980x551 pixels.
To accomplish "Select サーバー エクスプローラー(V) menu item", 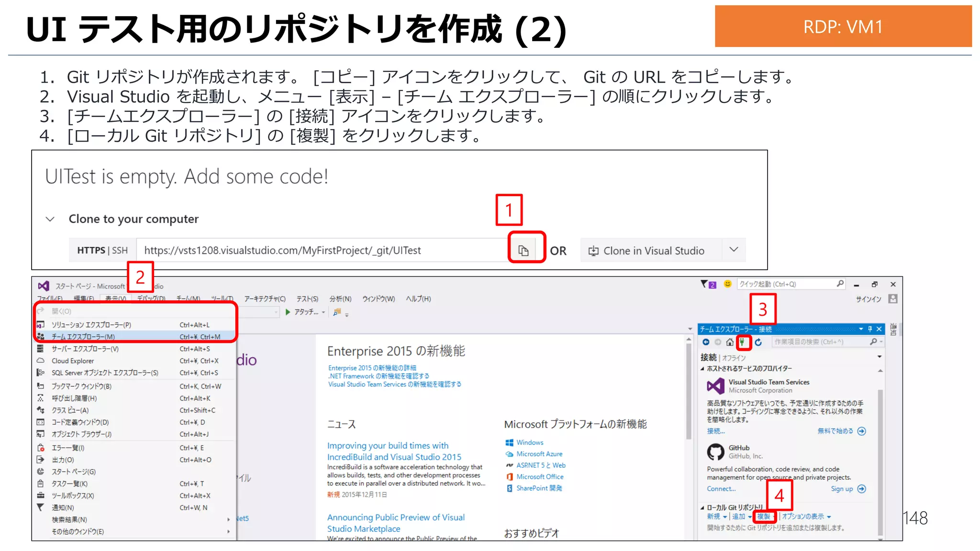I will 135,349.
